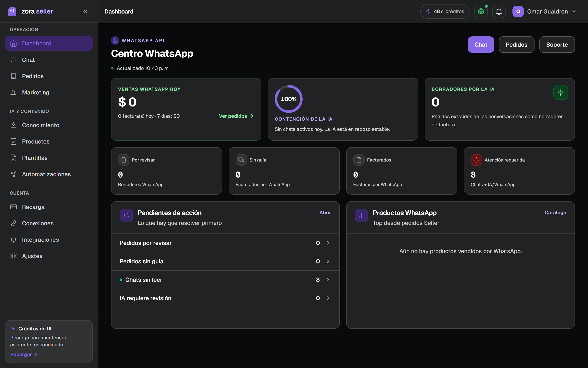Click the Facturas por WhatsApp label
The width and height of the screenshot is (588, 368).
click(x=378, y=184)
